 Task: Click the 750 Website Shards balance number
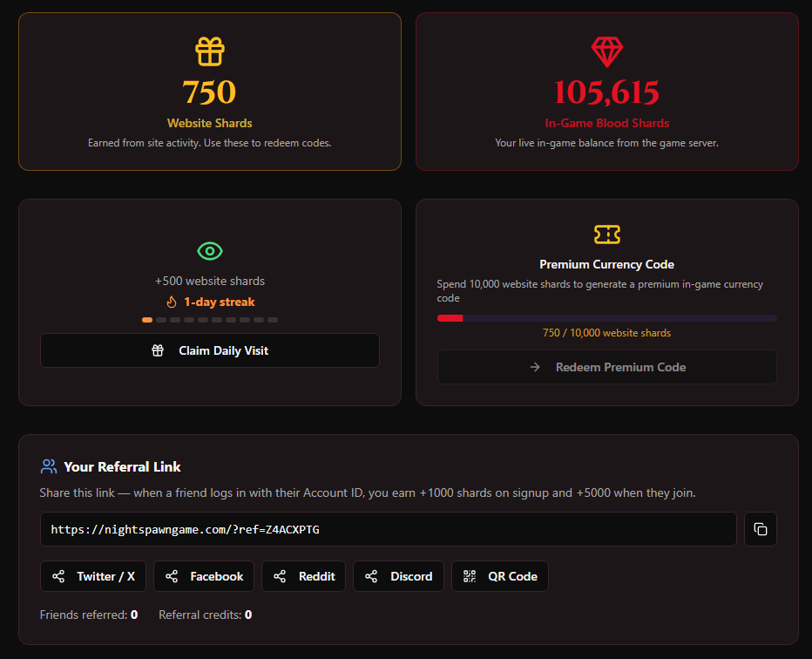tap(210, 92)
